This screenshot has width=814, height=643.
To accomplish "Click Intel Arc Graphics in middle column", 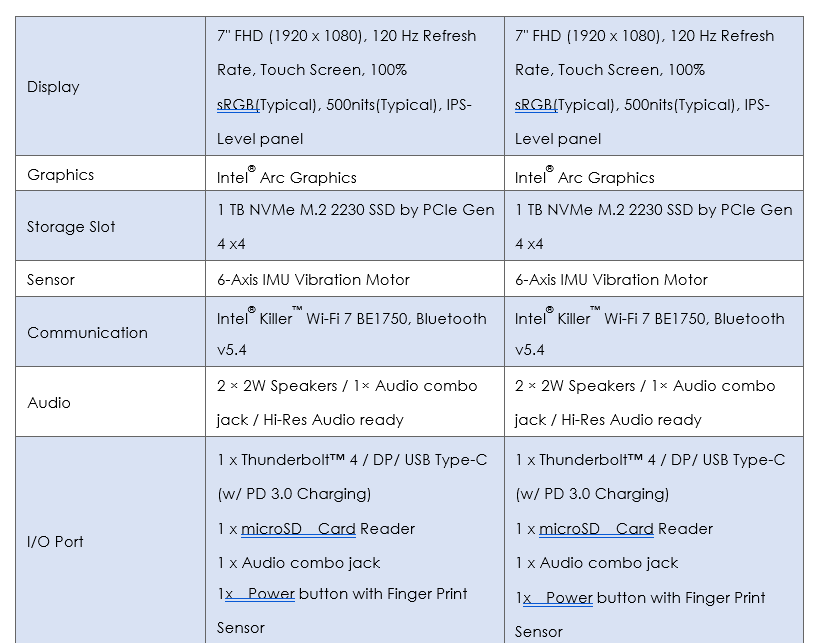I will (287, 178).
